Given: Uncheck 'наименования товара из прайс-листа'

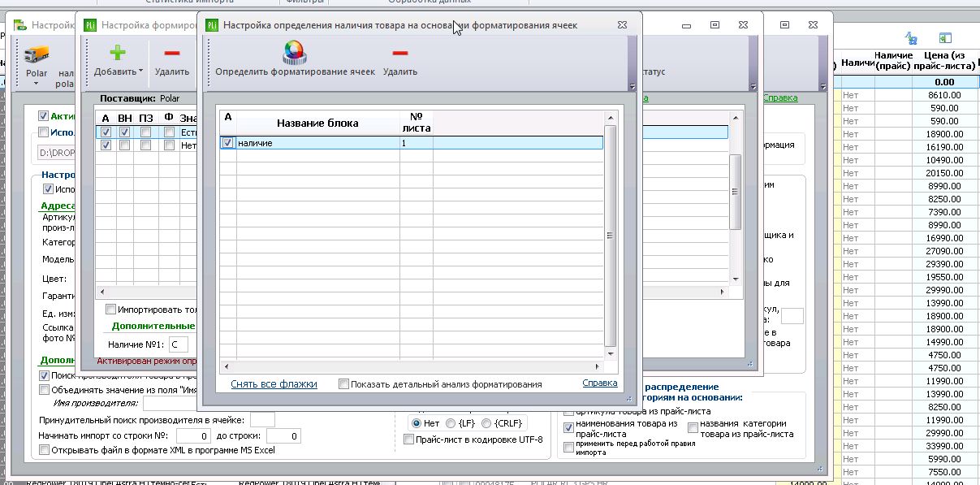Looking at the screenshot, I should coord(568,427).
